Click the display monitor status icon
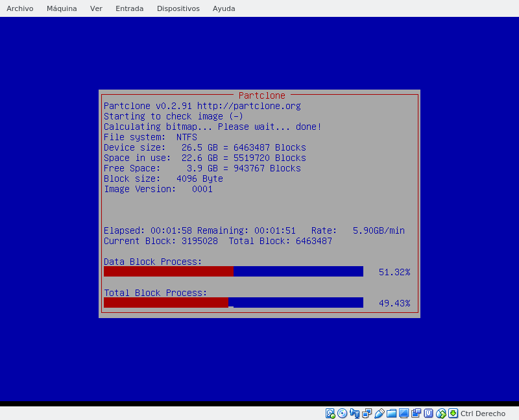 pyautogui.click(x=404, y=414)
